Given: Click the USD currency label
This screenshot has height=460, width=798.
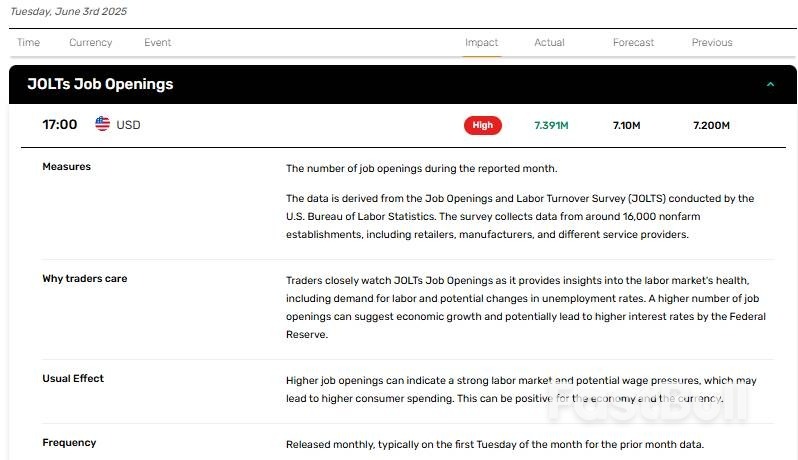Looking at the screenshot, I should tap(128, 126).
